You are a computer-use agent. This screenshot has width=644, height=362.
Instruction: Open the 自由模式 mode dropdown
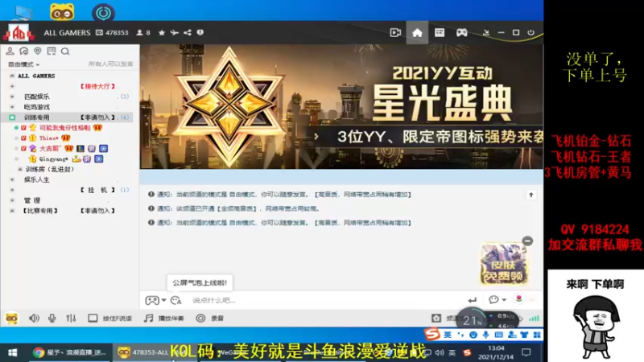click(x=24, y=64)
